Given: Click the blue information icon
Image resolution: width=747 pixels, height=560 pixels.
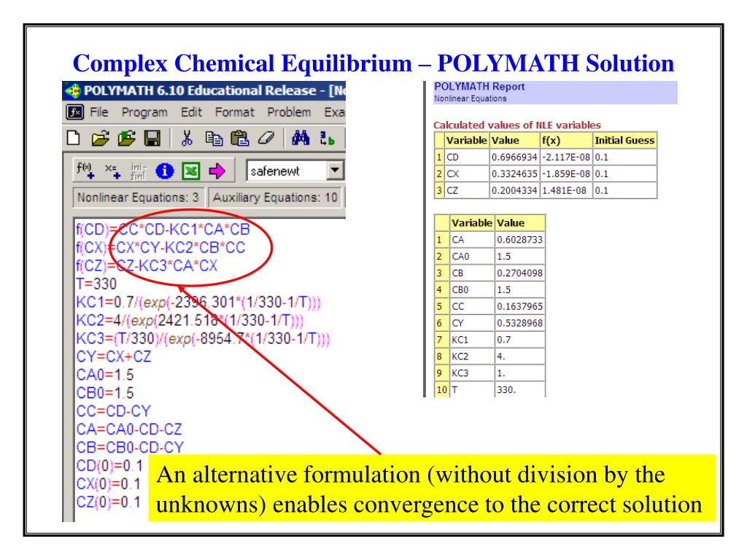Looking at the screenshot, I should (165, 171).
